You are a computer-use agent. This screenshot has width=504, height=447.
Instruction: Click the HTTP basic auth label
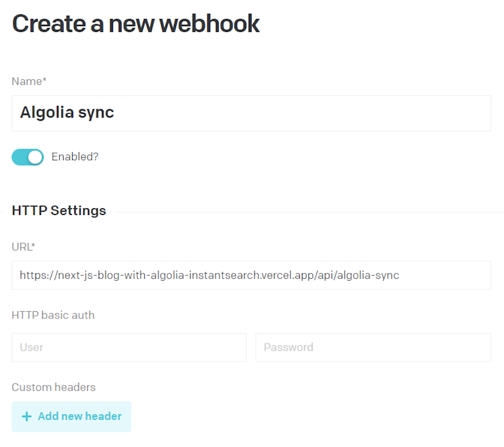click(53, 315)
